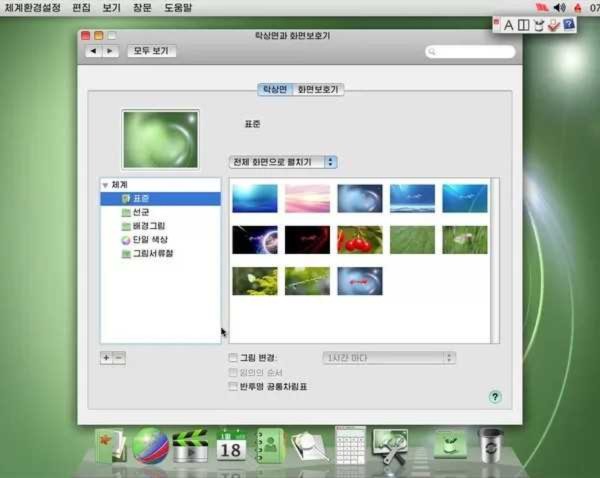Select the 배경그림 folder in the list
600x478 pixels.
click(x=161, y=226)
